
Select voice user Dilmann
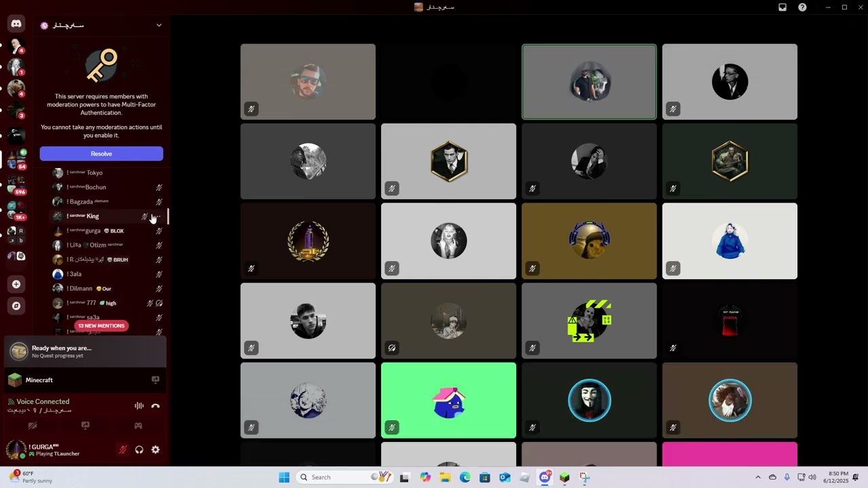click(x=108, y=289)
